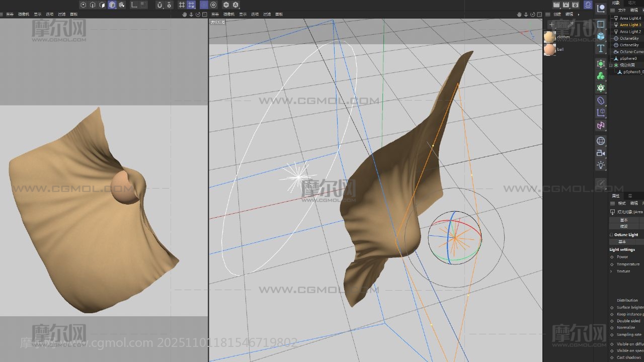Select Area Light.4 in object list
This screenshot has width=644, height=362.
[630, 18]
